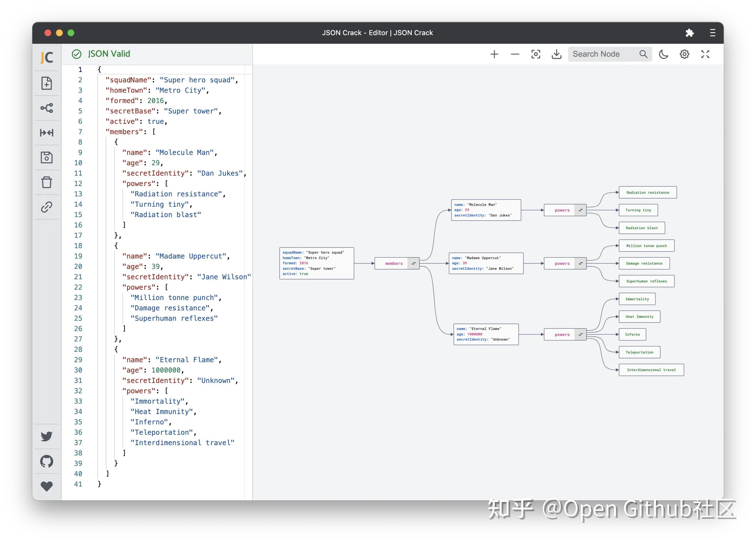
Task: Collapse the members node expand toggle
Action: pyautogui.click(x=413, y=263)
